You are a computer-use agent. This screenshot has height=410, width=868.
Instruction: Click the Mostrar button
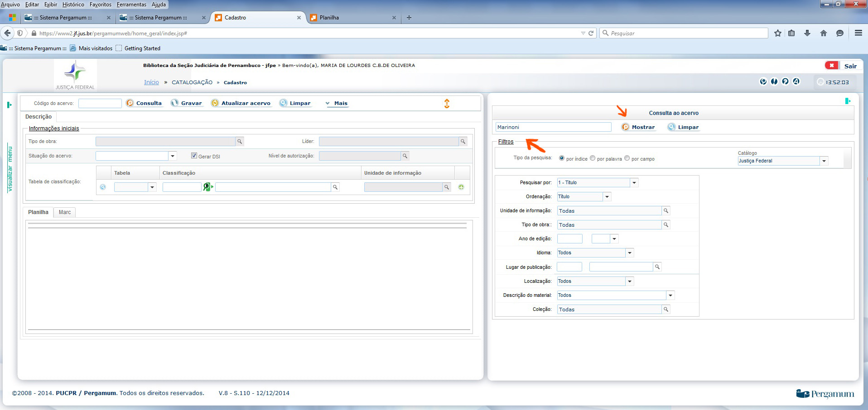[x=638, y=127]
